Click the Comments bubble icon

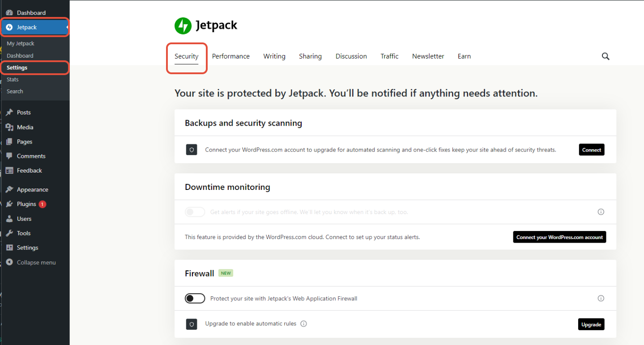(9, 156)
